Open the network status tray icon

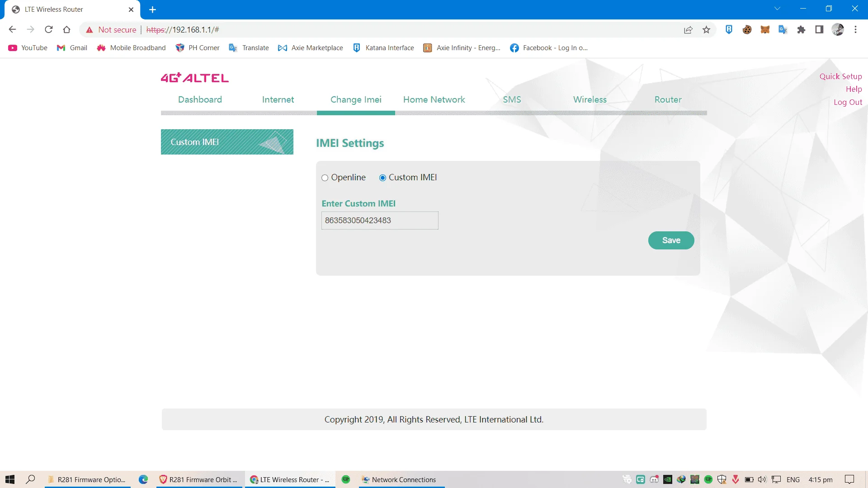pyautogui.click(x=776, y=479)
